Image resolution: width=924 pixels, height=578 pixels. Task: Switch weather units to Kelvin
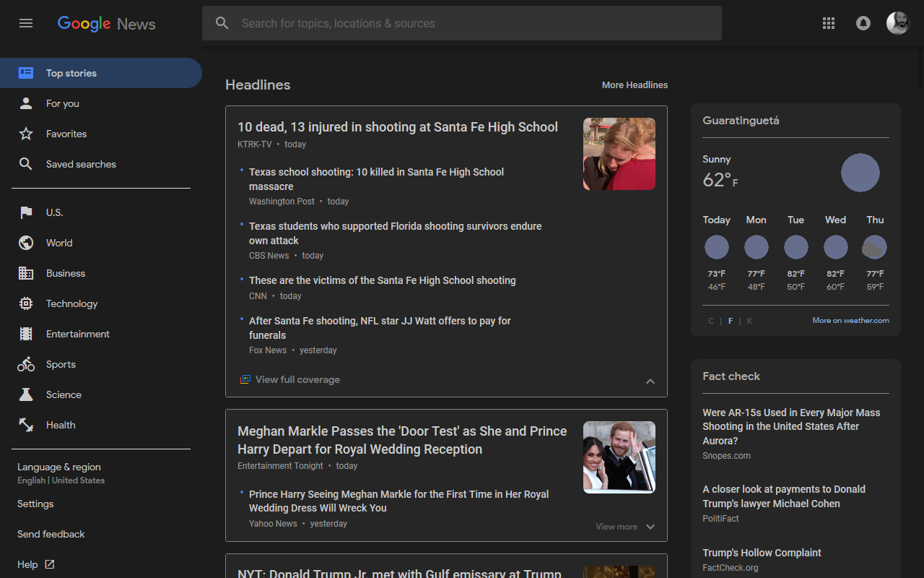pos(749,320)
